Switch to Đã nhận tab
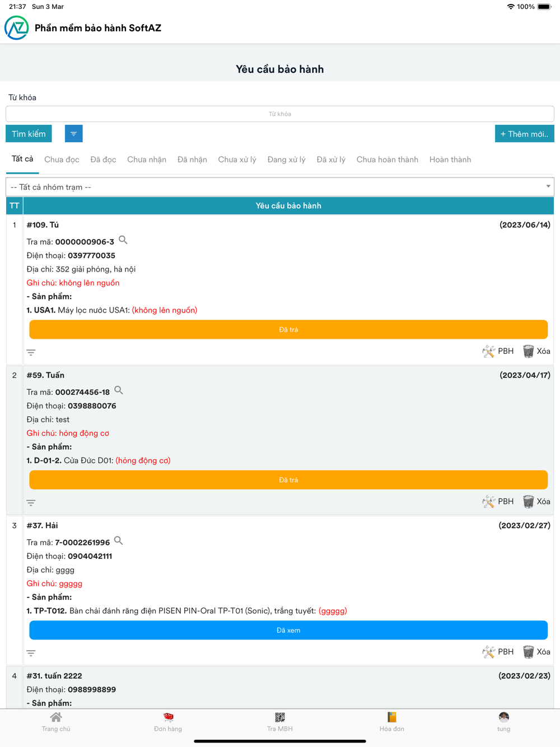 [192, 160]
